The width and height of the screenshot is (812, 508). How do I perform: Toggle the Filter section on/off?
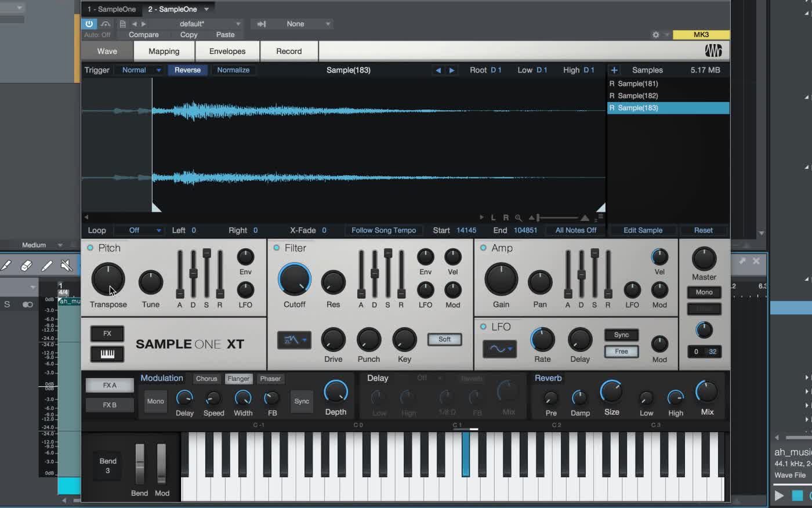click(x=276, y=248)
